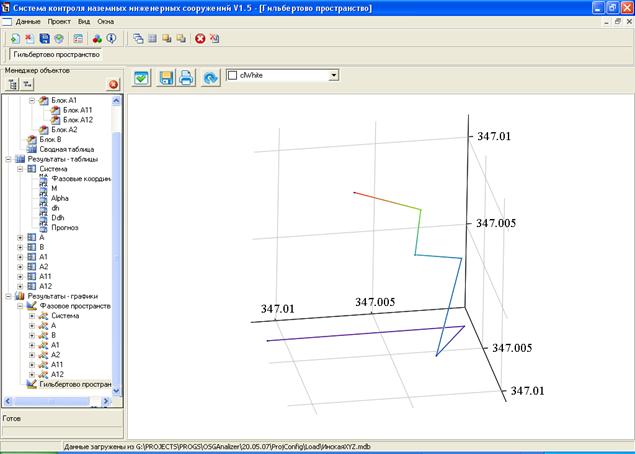Image resolution: width=635 pixels, height=454 pixels.
Task: Expand table node A11 under Результаты - таблицы
Action: click(20, 277)
